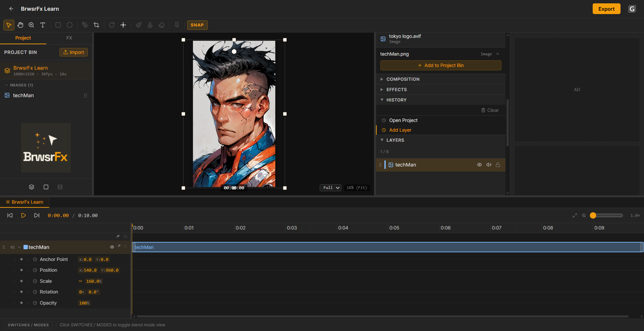Lock the techMan layer

pos(498,165)
